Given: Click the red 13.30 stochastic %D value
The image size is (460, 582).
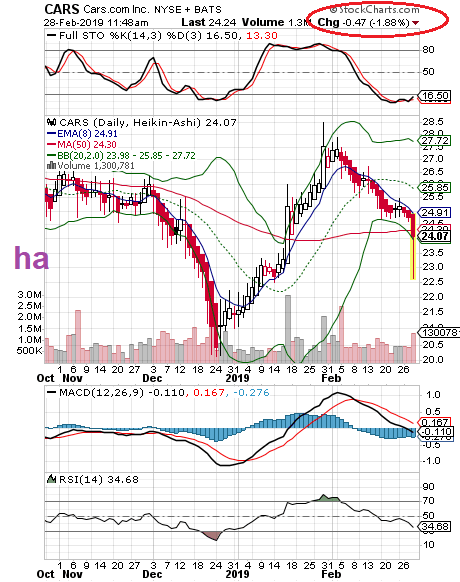Looking at the screenshot, I should [x=262, y=36].
